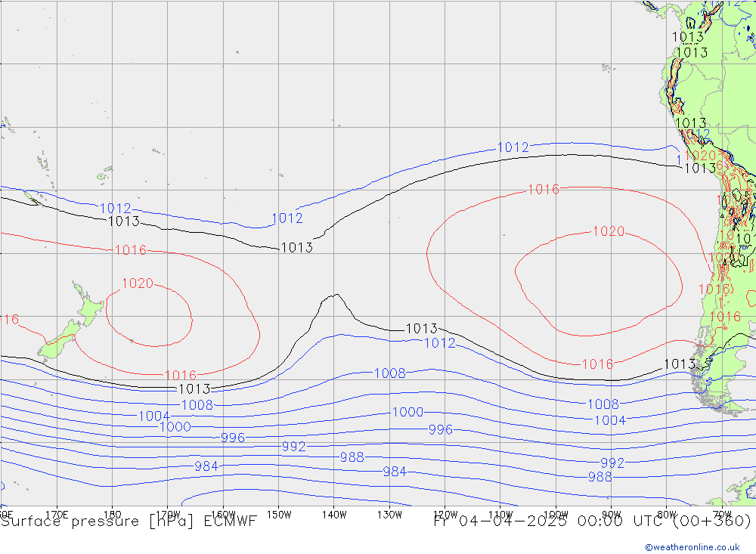
Task: Click the 1016 label below the eastern Pacific high
Action: click(598, 364)
